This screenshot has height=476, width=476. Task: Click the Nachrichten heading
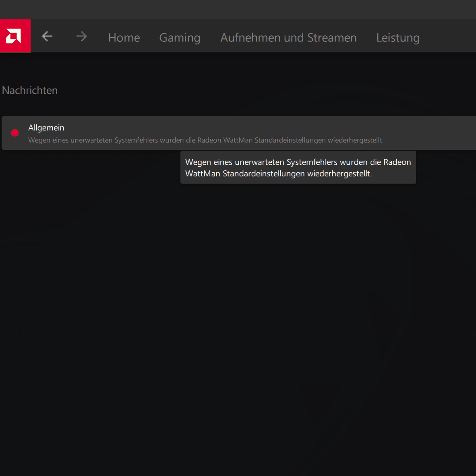point(30,90)
